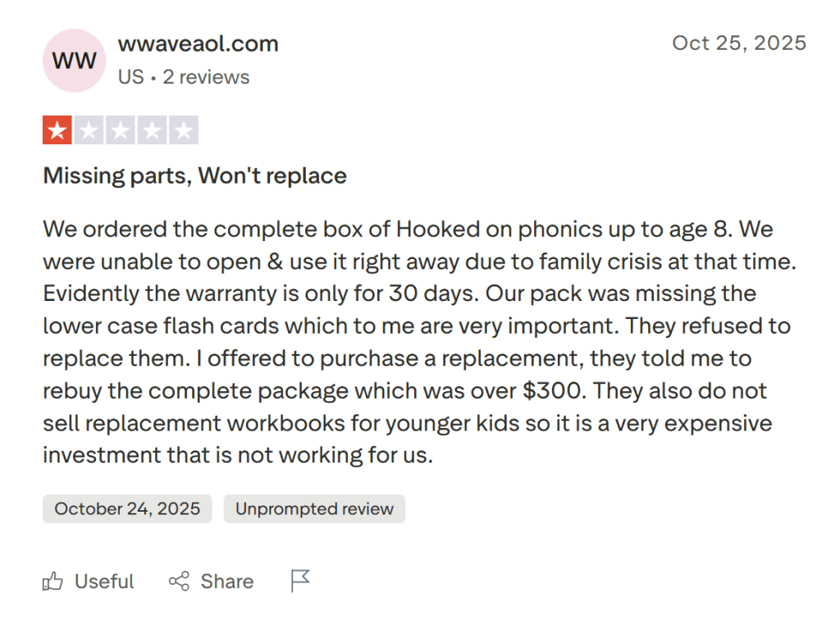
Task: Click the middle star in the rating bar
Action: pos(120,130)
